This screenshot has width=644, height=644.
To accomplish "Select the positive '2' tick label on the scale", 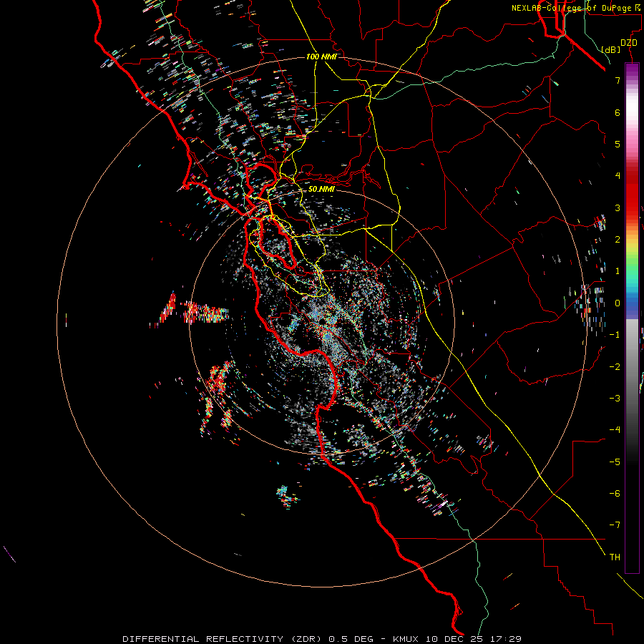I will pyautogui.click(x=618, y=240).
